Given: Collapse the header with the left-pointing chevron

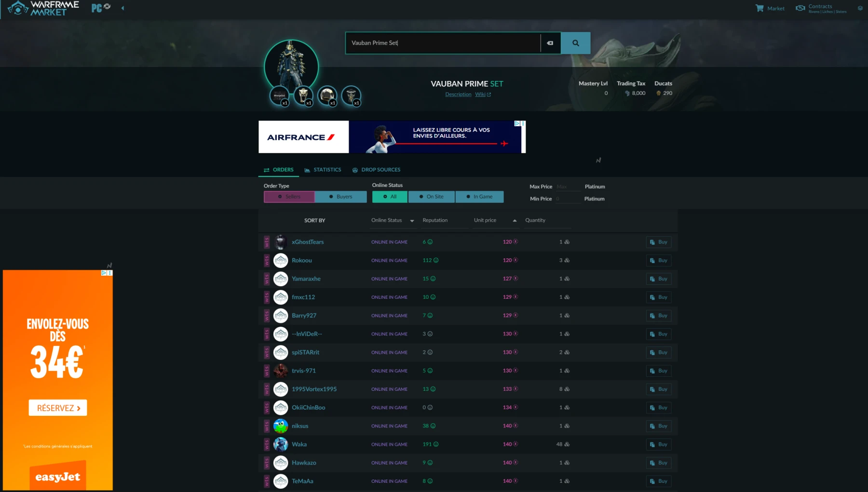Looking at the screenshot, I should pyautogui.click(x=122, y=8).
